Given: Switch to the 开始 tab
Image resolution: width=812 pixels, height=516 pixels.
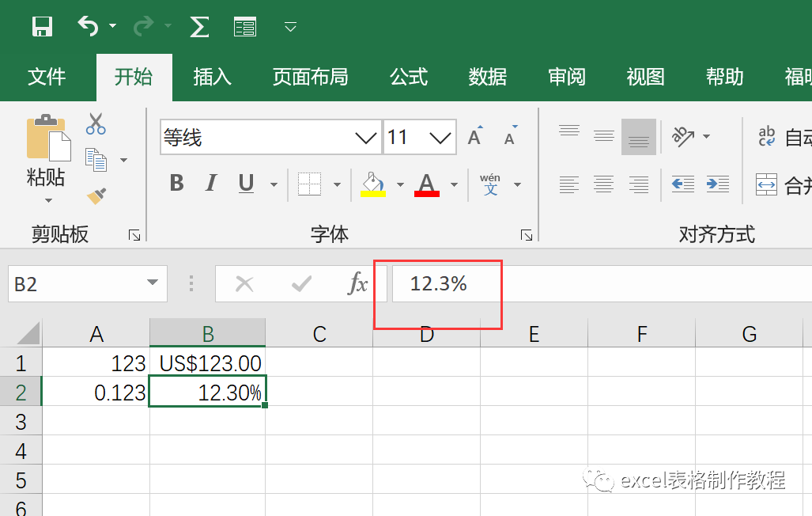Looking at the screenshot, I should (x=134, y=77).
